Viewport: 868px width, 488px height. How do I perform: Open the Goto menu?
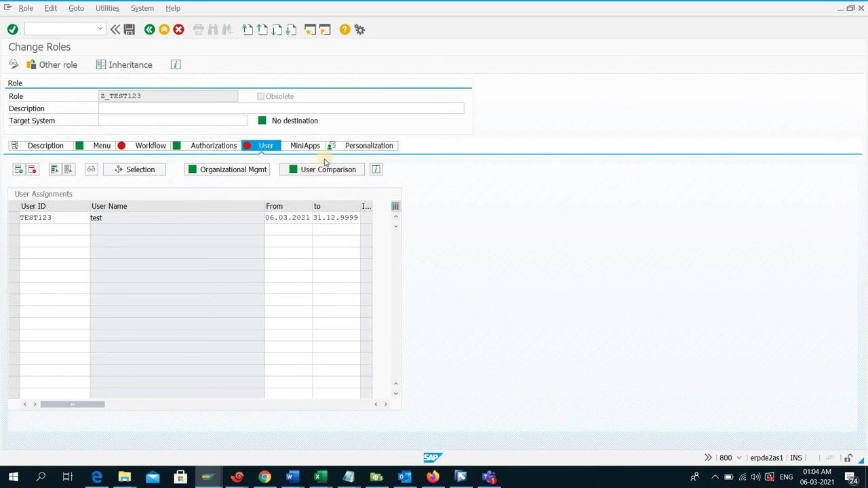coord(76,8)
